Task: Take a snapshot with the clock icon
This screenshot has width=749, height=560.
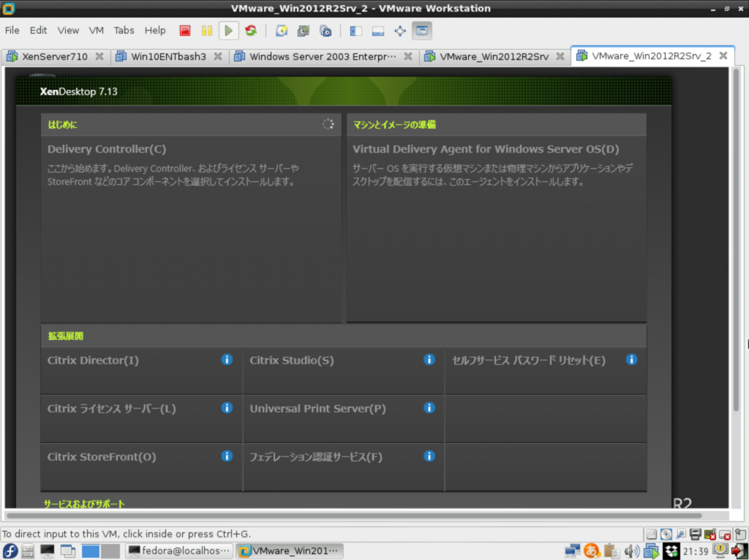Action: pos(282,31)
